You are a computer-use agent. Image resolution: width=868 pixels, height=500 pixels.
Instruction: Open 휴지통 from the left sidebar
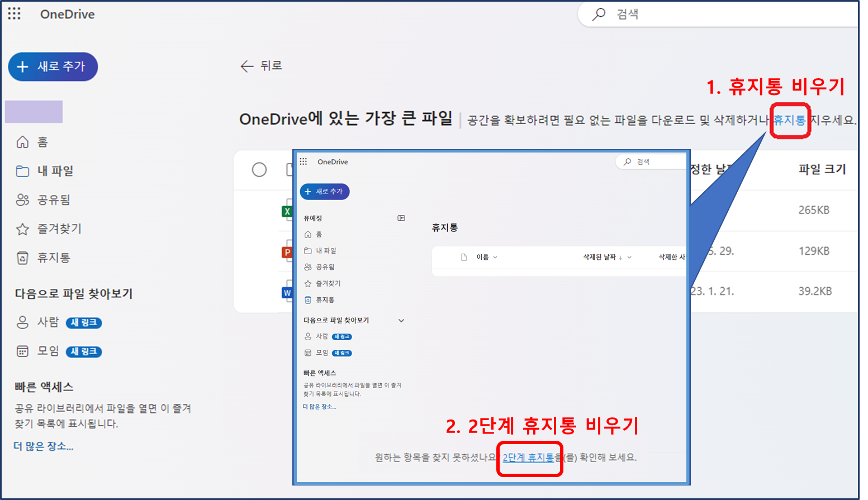click(x=48, y=258)
